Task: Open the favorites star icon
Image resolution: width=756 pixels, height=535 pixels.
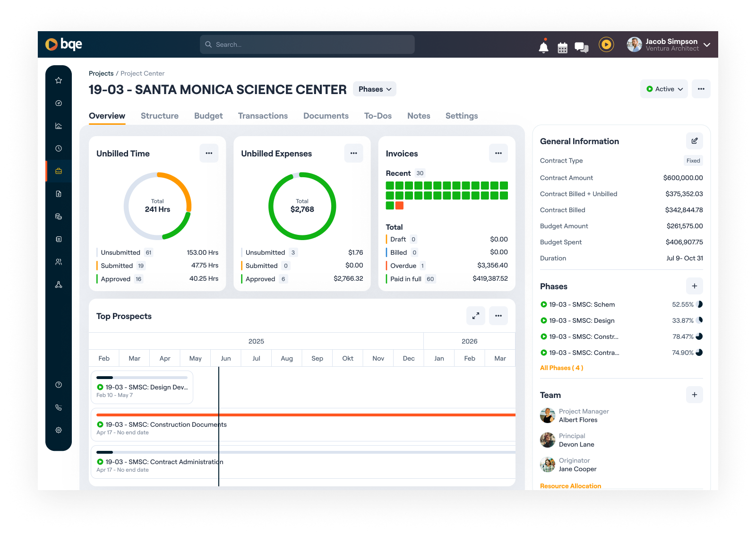Action: coord(59,80)
